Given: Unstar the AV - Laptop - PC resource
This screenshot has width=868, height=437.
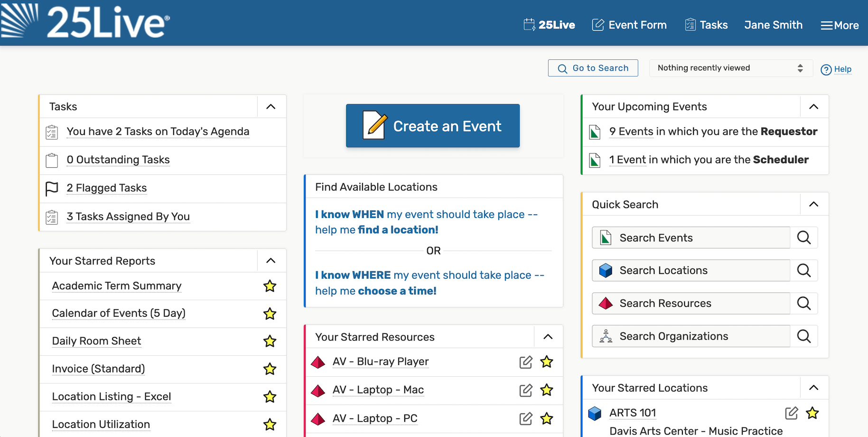Looking at the screenshot, I should (547, 418).
